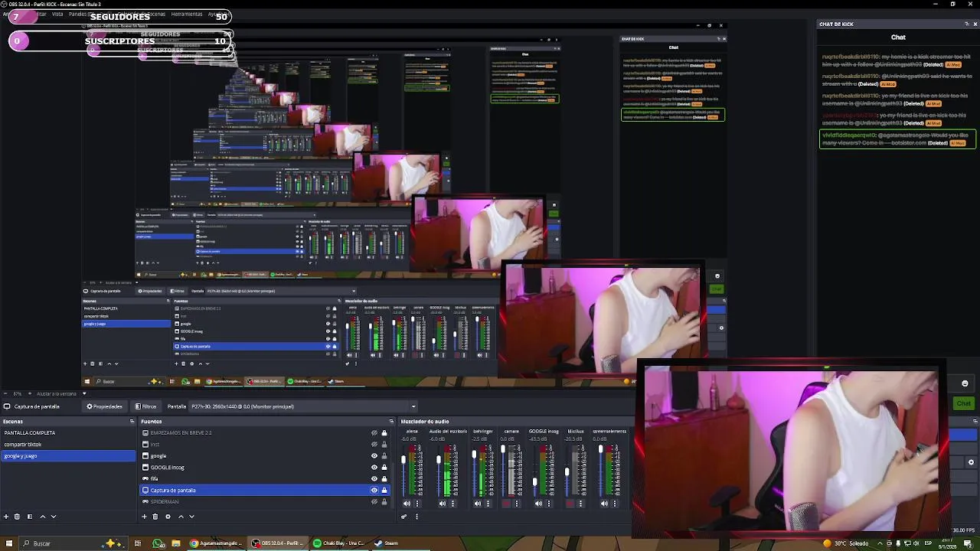
Task: Unmute the Mic/Aux mixer channel
Action: 570,504
